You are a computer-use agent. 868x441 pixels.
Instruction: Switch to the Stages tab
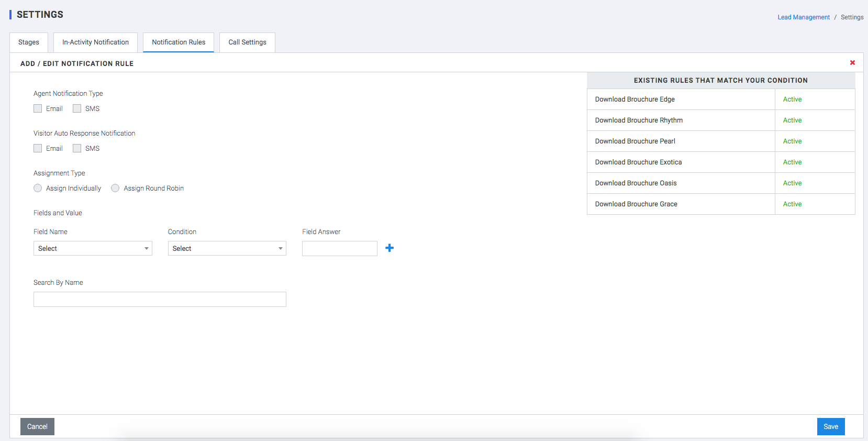pos(29,42)
